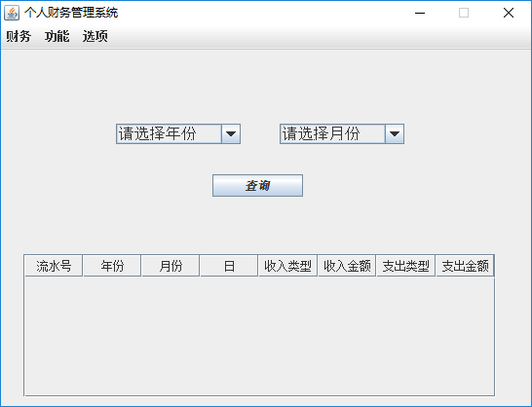Click the 日 column header

pos(229,266)
